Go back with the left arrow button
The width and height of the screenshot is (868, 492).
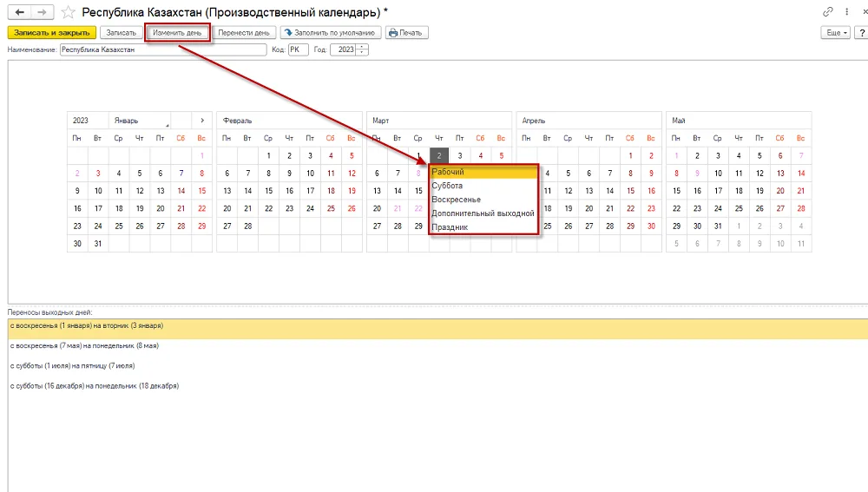19,11
